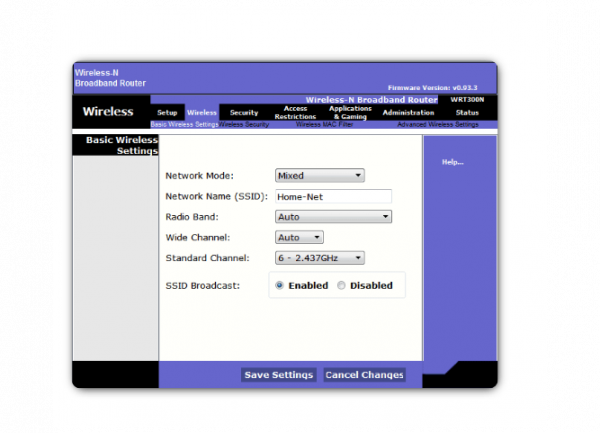This screenshot has width=600, height=433.
Task: Open Wireless MAC Filter sub-tab
Action: (x=323, y=125)
